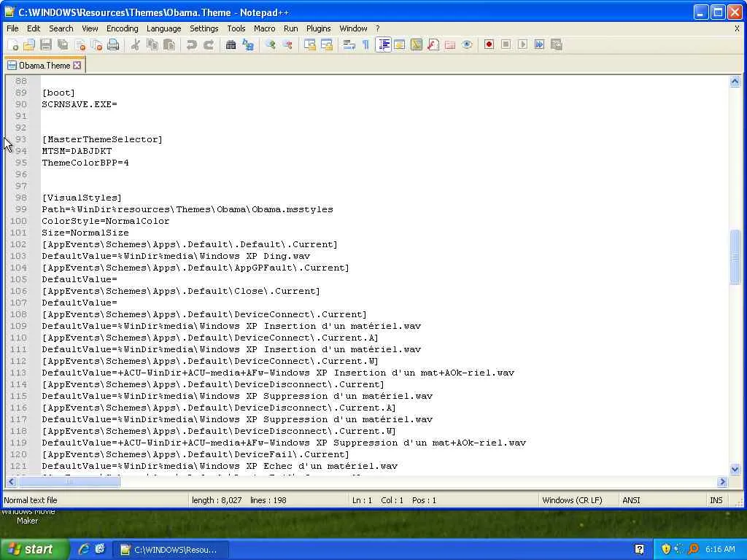Viewport: 747px width, 560px height.
Task: Select the Obama.Theme document tab
Action: tap(44, 65)
